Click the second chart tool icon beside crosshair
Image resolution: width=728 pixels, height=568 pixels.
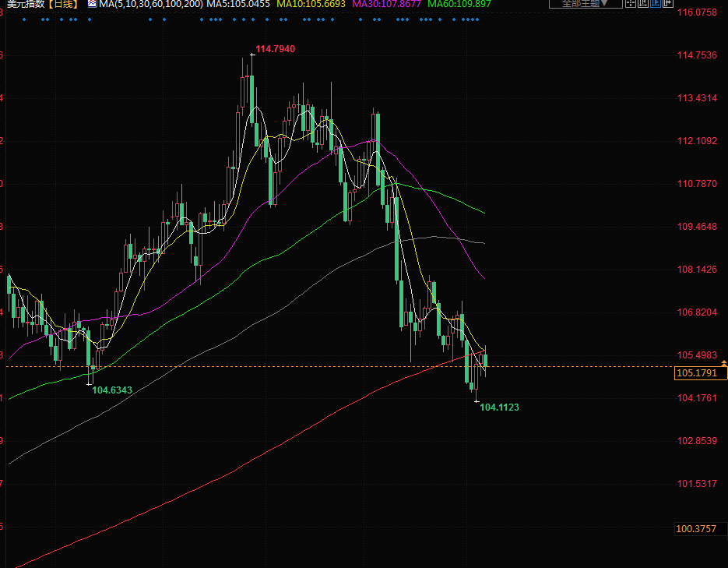click(644, 3)
